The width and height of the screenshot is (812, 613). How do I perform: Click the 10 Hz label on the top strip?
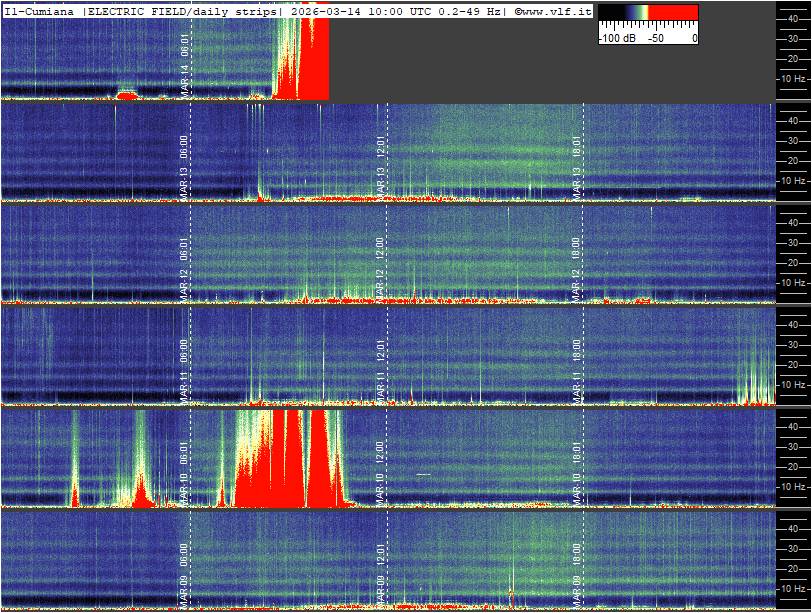pos(794,78)
